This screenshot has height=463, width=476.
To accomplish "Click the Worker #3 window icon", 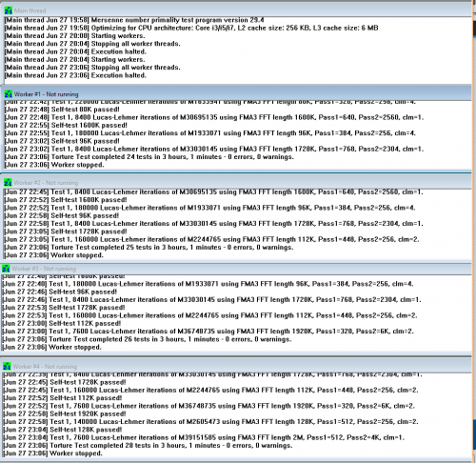I will (x=6, y=269).
